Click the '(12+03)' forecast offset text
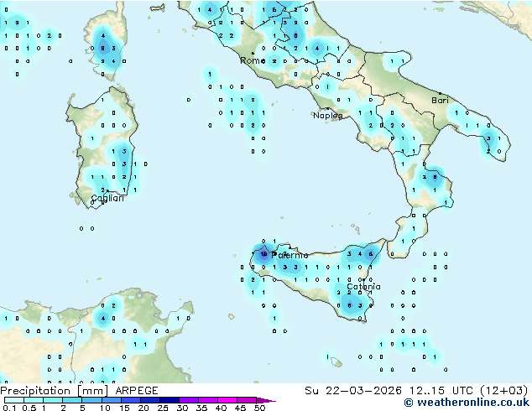The width and height of the screenshot is (532, 411). click(504, 391)
